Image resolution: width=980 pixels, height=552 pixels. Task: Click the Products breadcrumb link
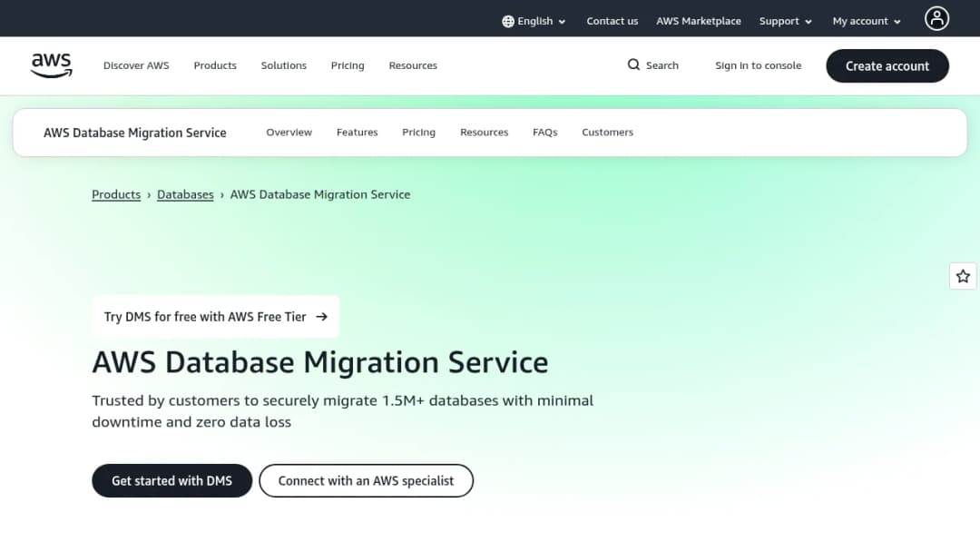coord(116,194)
